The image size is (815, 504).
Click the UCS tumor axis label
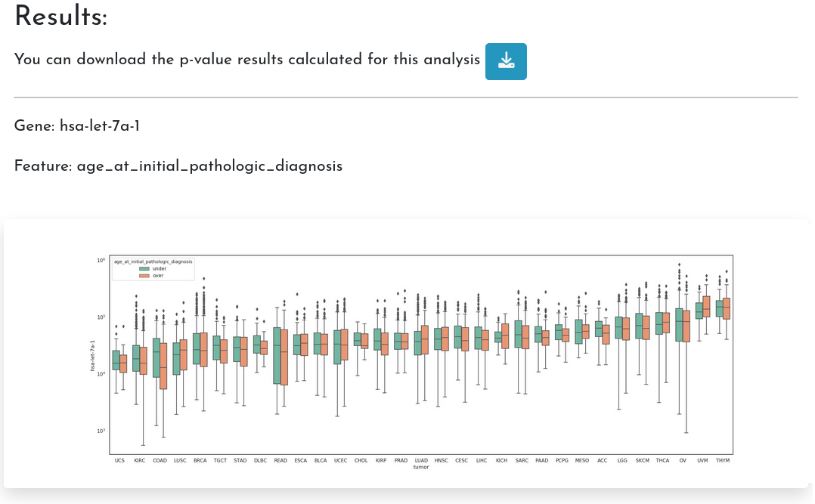coord(119,461)
